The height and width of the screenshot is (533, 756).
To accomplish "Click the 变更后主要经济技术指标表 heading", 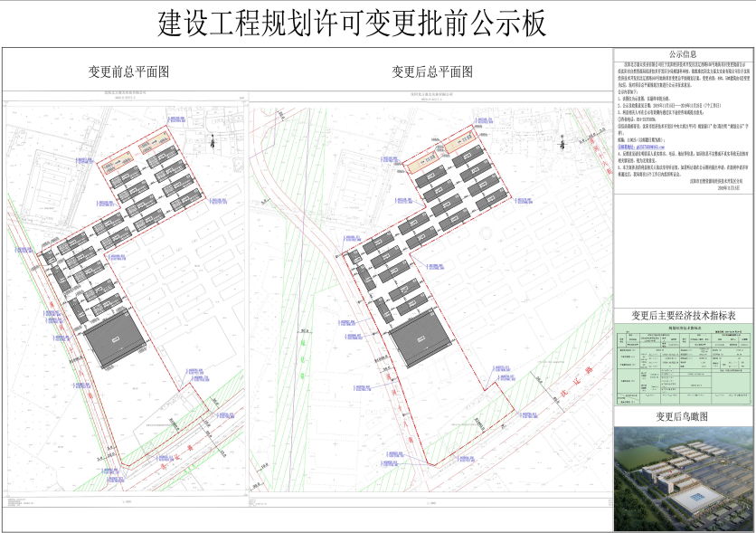I will [684, 315].
